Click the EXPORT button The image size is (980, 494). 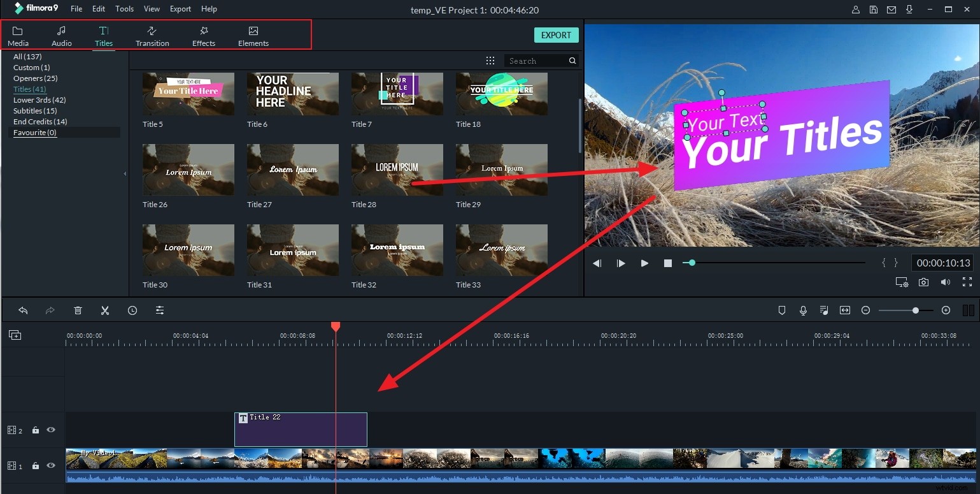(555, 35)
